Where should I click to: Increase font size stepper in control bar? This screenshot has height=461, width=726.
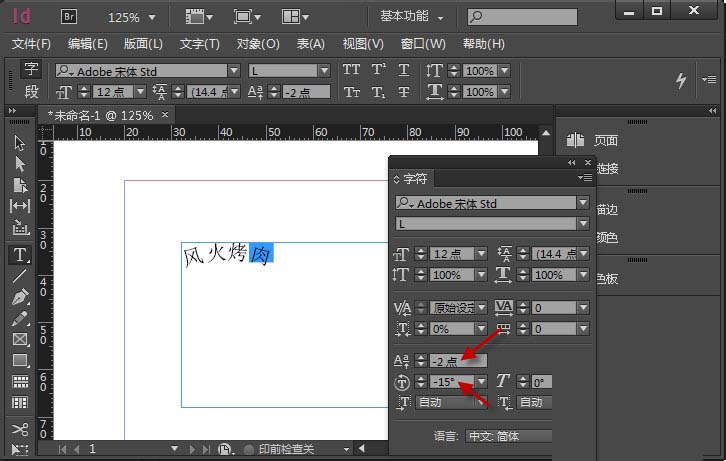(84, 88)
